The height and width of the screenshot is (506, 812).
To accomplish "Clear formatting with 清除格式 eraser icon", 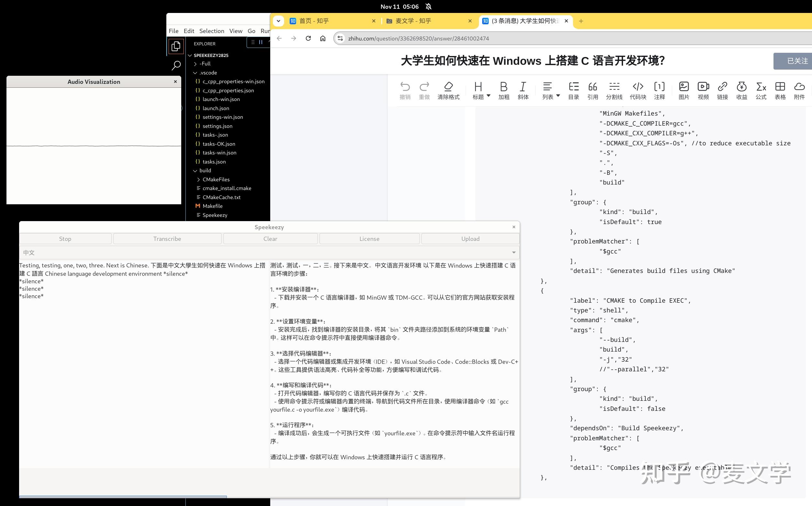I will tap(448, 90).
